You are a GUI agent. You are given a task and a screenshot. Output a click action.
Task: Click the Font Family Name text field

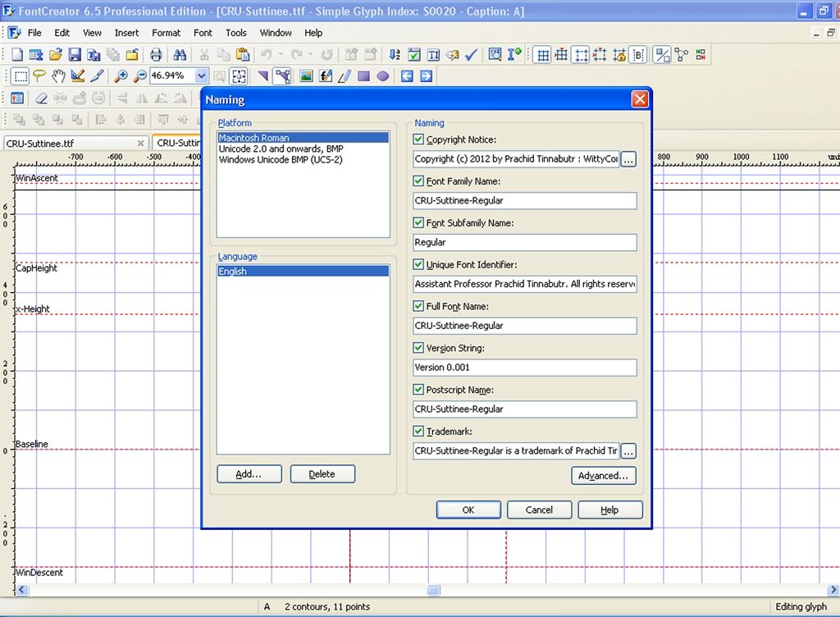[525, 201]
